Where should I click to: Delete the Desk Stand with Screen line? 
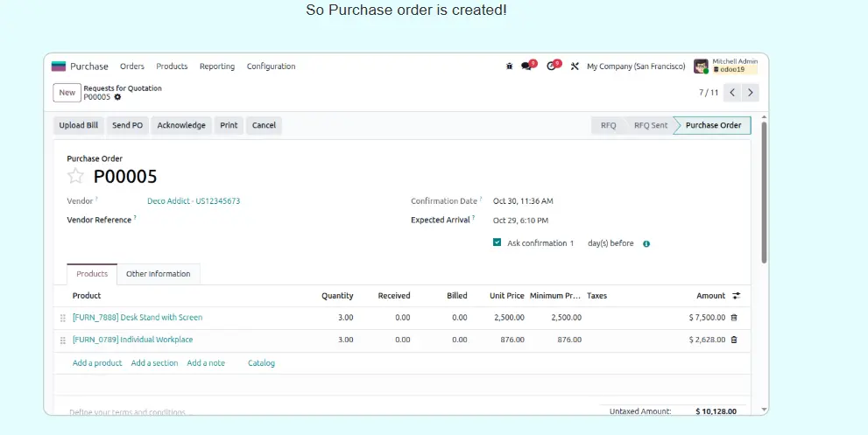click(734, 318)
